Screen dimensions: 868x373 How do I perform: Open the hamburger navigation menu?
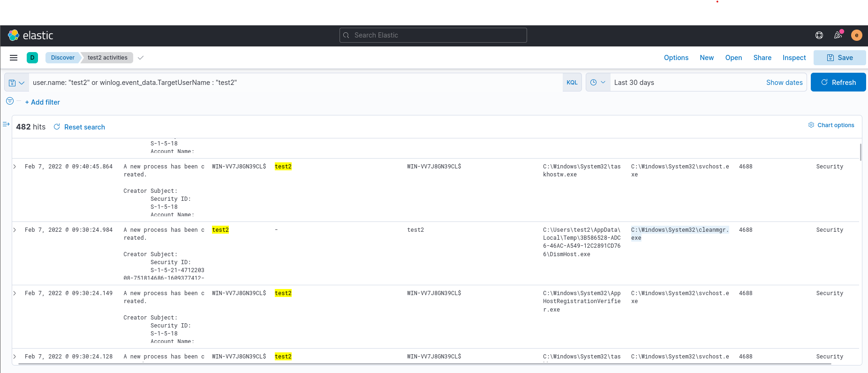(x=14, y=58)
